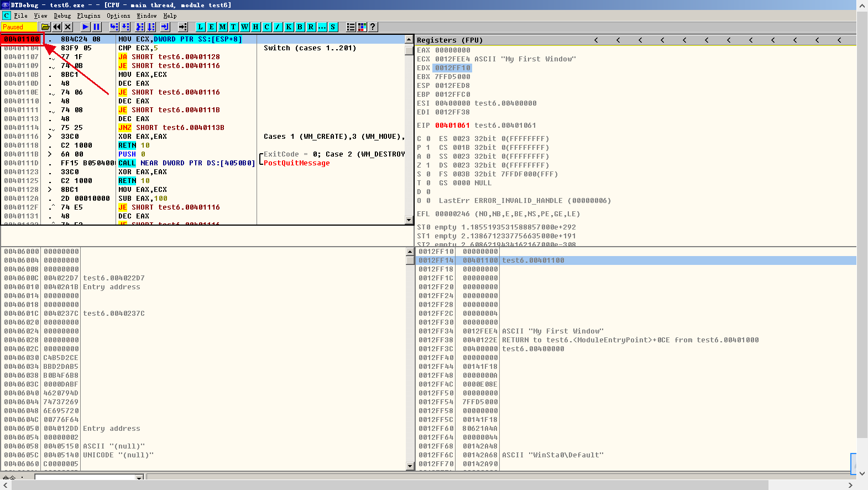The height and width of the screenshot is (490, 868).
Task: Click the Open file folder icon
Action: [45, 27]
